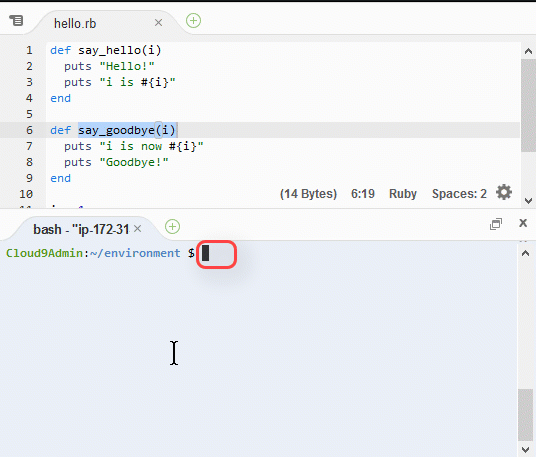Add a new terminal tab with plus icon
Image resolution: width=536 pixels, height=457 pixels.
coord(172,227)
